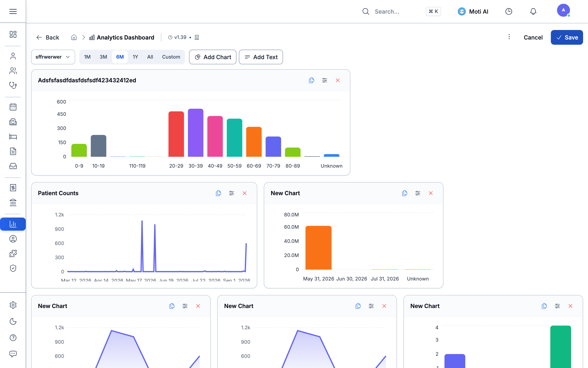Screen dimensions: 588x368
Task: Open the puzzle piece integrations icon
Action: coord(13,254)
